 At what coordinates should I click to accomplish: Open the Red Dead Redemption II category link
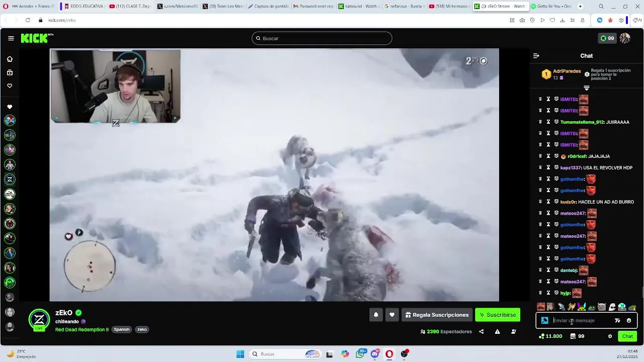point(82,330)
